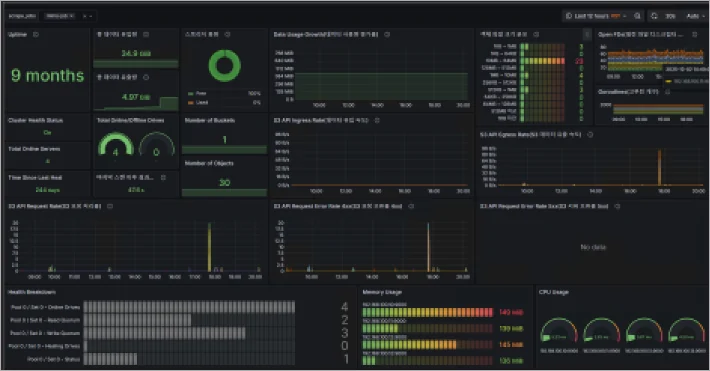Click the refresh dashboard icon
Image resolution: width=710 pixels, height=371 pixels.
point(654,16)
